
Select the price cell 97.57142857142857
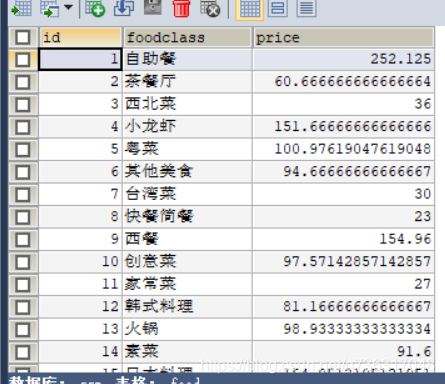point(343,262)
